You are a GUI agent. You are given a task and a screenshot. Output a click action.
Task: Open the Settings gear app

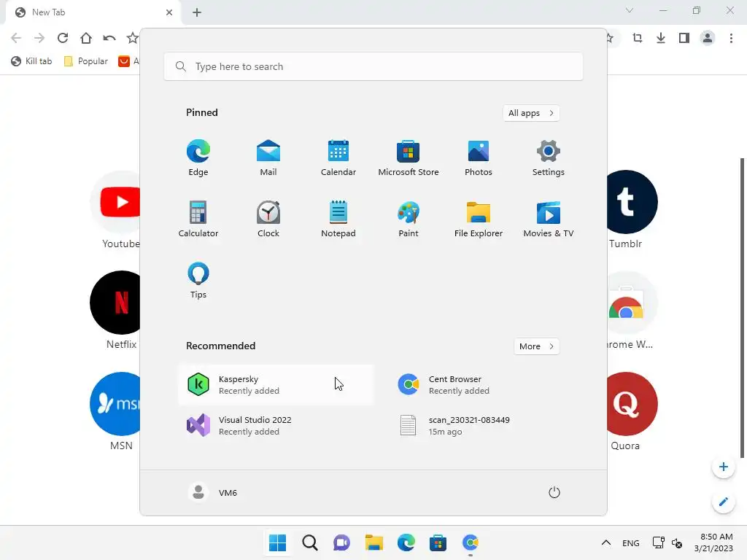549,157
